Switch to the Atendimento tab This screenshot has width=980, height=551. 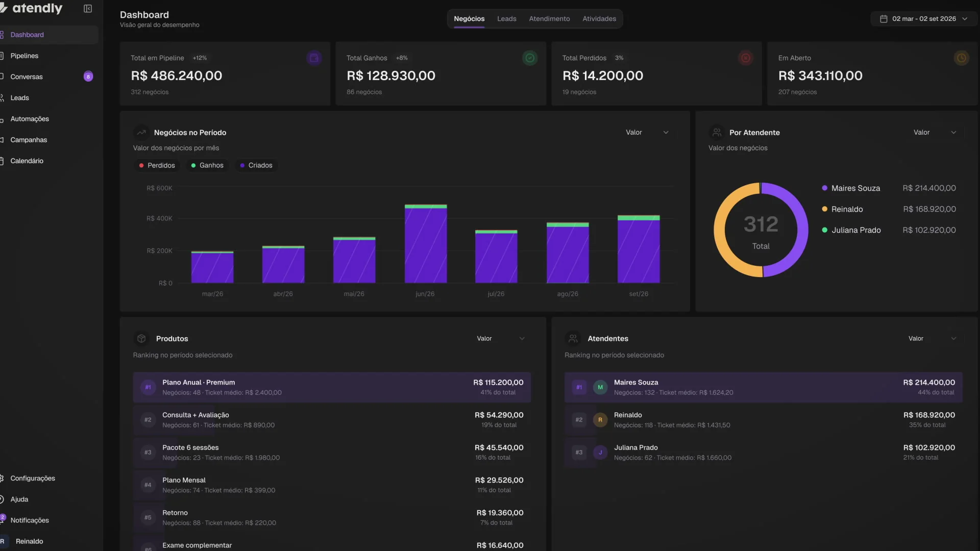point(549,19)
